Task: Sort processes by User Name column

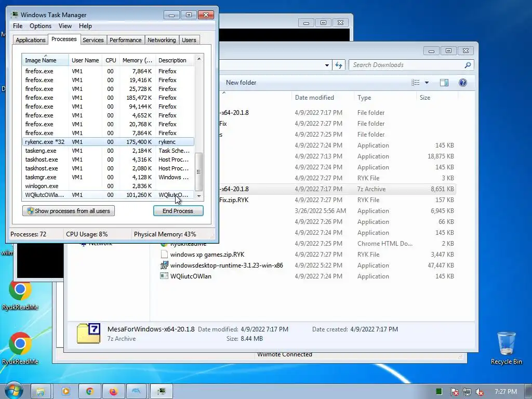Action: tap(85, 60)
